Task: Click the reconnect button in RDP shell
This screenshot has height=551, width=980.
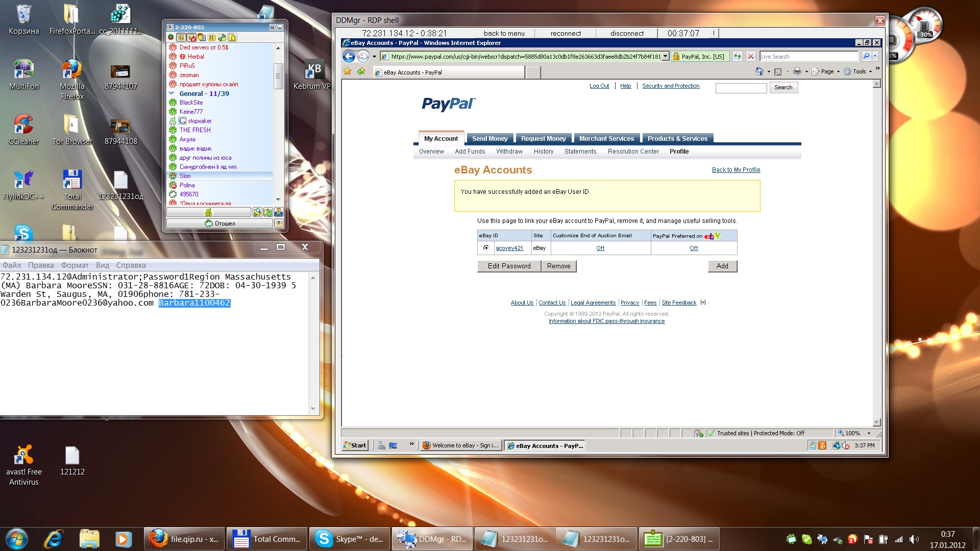Action: click(x=566, y=33)
